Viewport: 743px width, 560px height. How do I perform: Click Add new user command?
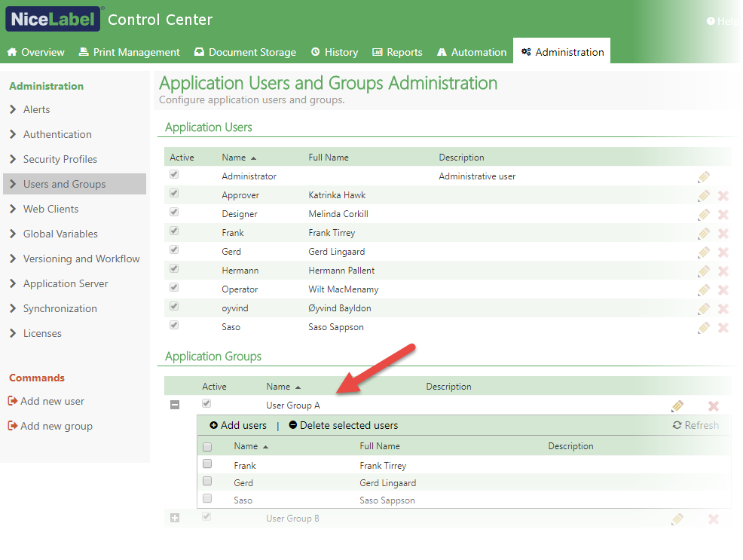point(47,401)
